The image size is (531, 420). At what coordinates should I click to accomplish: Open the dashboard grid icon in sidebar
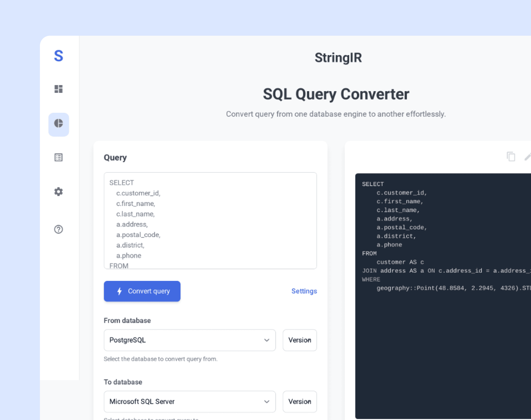click(59, 89)
